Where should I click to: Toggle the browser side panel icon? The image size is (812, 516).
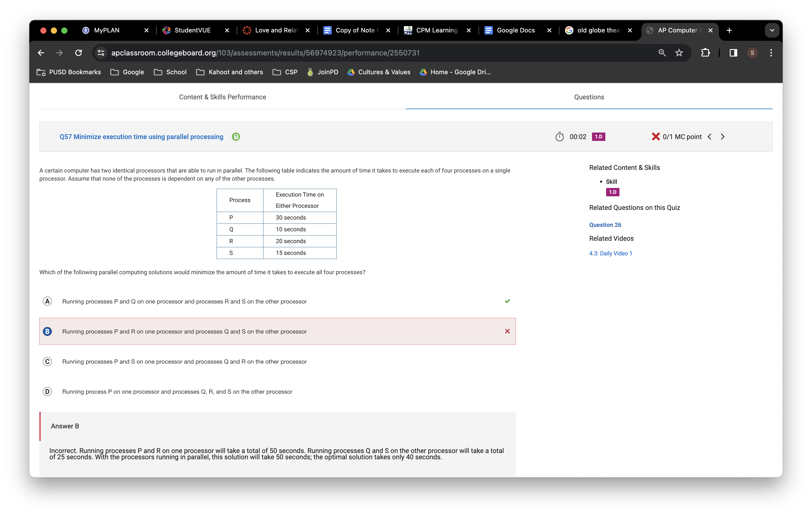click(x=733, y=53)
